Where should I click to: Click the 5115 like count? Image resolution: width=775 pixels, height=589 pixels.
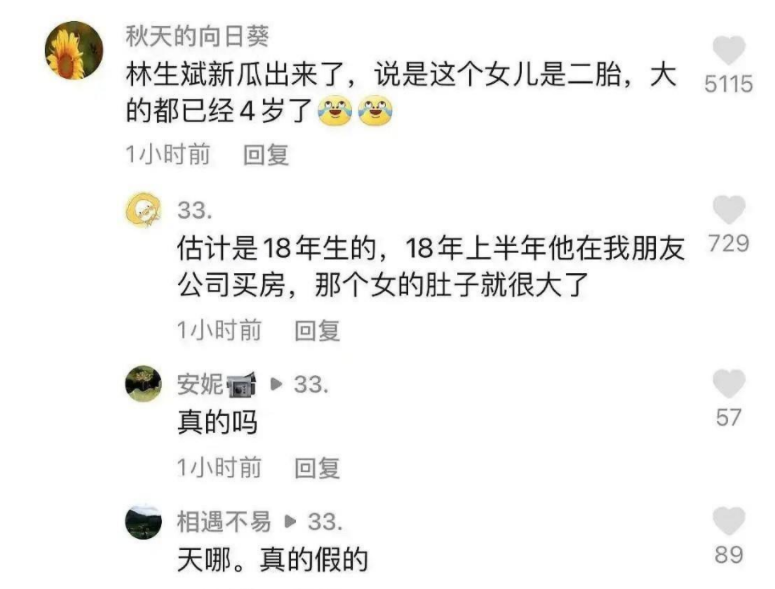(729, 84)
